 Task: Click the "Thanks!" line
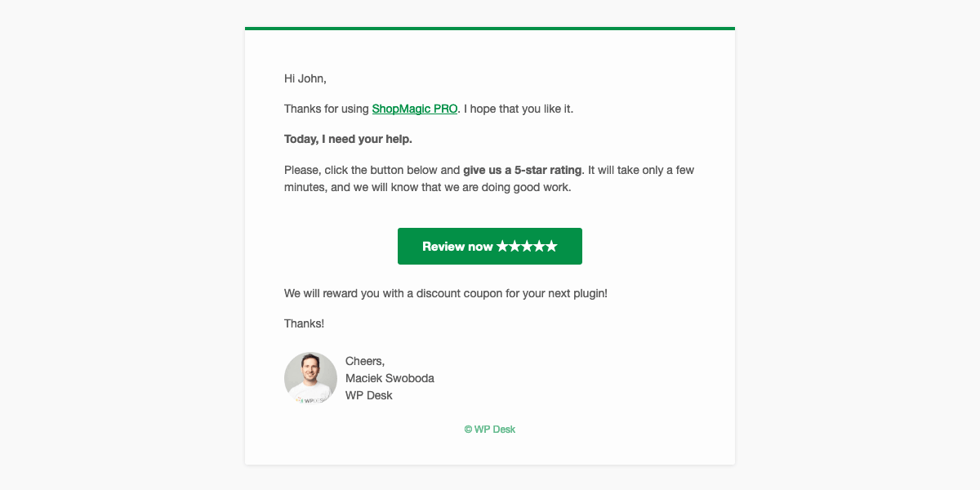click(x=304, y=323)
